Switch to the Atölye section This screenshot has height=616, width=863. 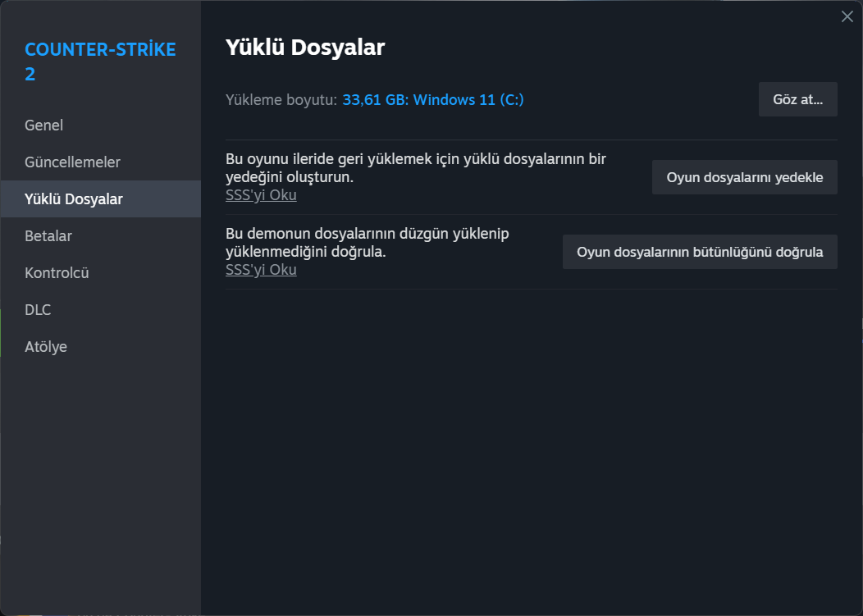[x=100, y=346]
